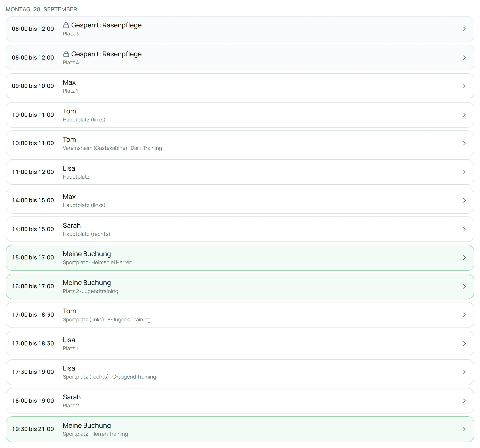Open 'Meine Buchung' at 19:30 bis 21:00
Screen dimensions: 480x448
click(x=240, y=429)
